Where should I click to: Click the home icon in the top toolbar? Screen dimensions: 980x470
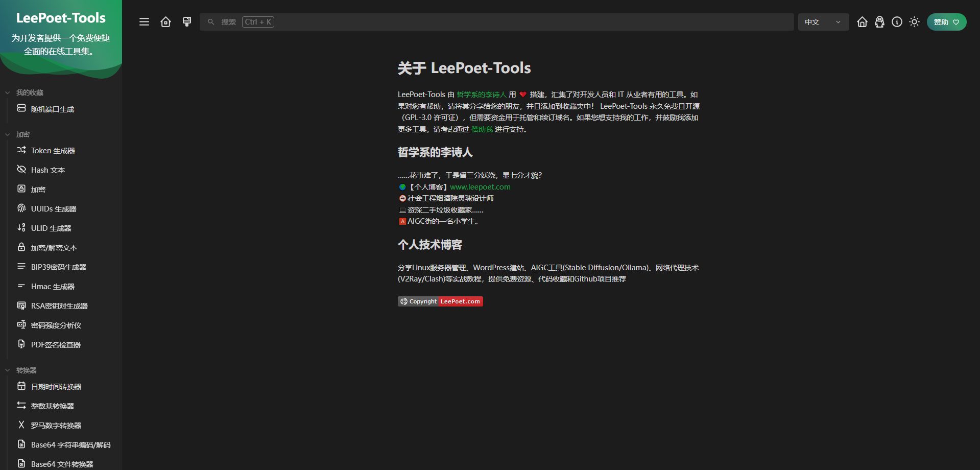pyautogui.click(x=165, y=21)
